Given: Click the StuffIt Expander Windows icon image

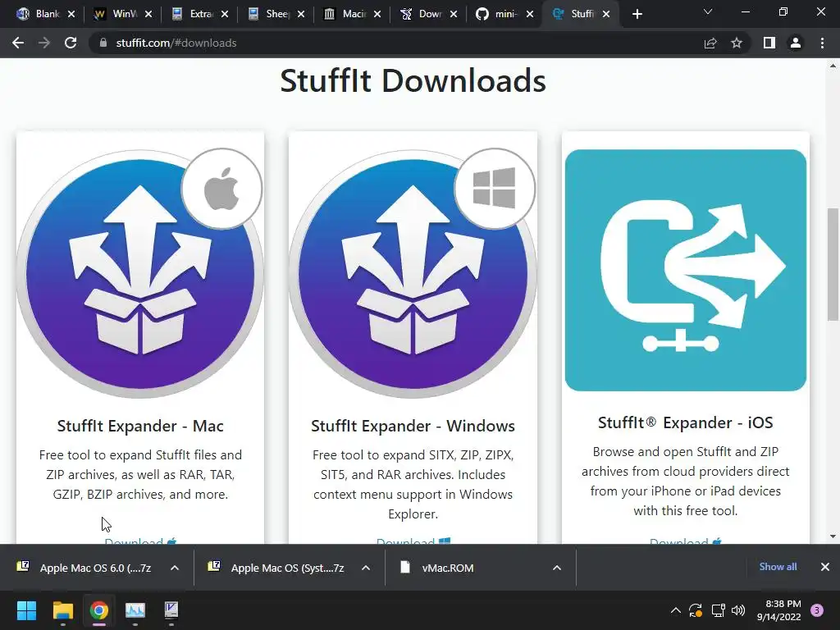Looking at the screenshot, I should tap(413, 273).
